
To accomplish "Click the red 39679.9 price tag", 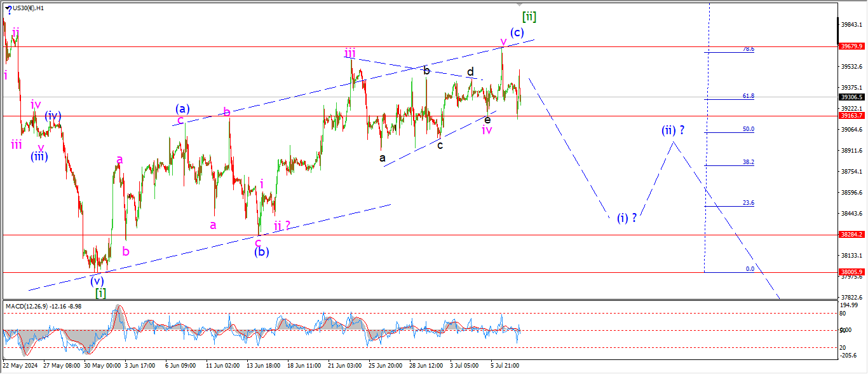I will (x=851, y=46).
